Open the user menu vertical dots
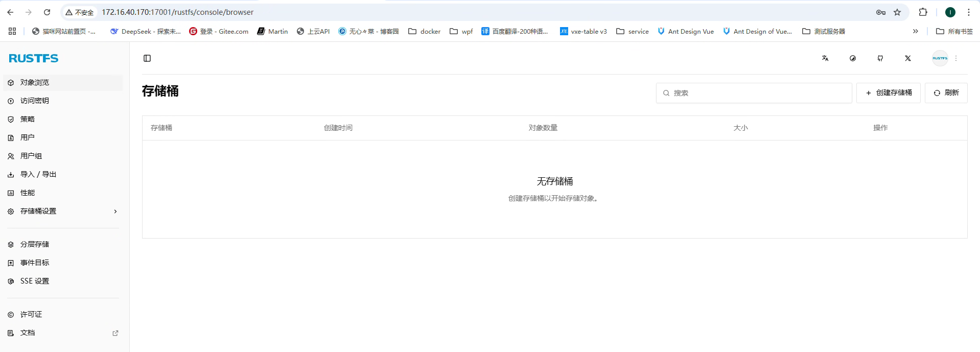 956,58
